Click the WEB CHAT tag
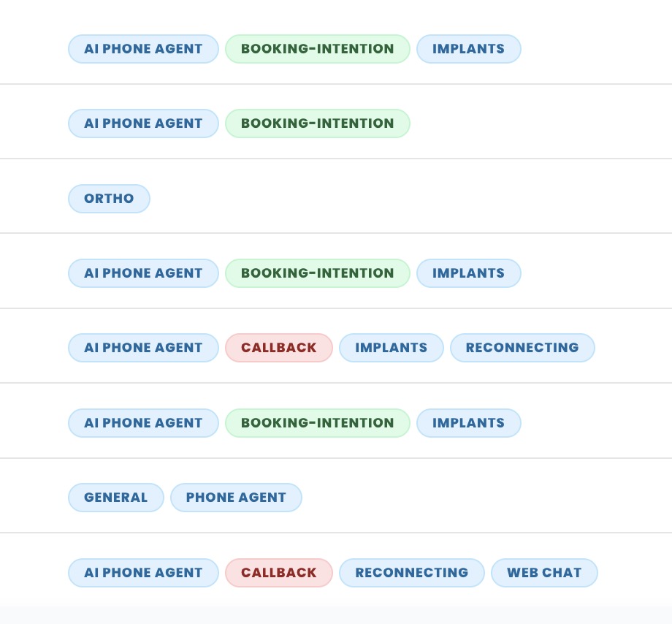Viewport: 672px width, 624px height. [x=544, y=573]
